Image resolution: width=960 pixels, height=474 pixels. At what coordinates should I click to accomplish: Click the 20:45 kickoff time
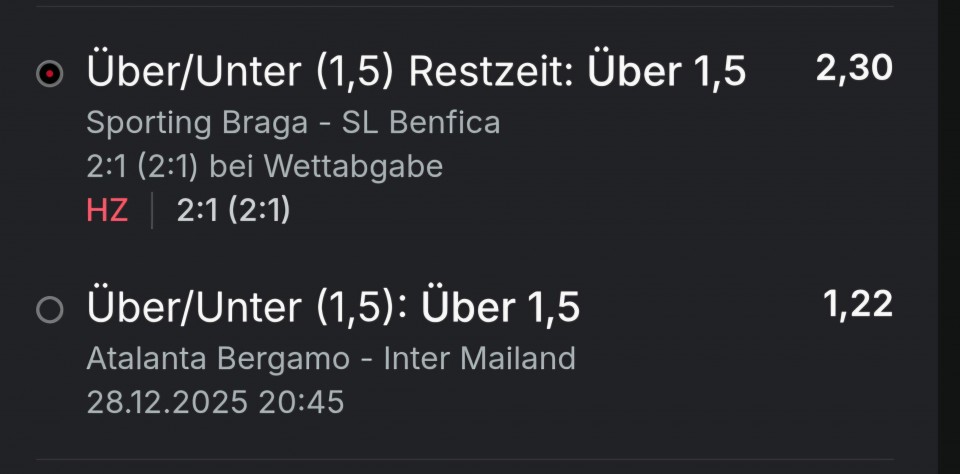(x=301, y=402)
